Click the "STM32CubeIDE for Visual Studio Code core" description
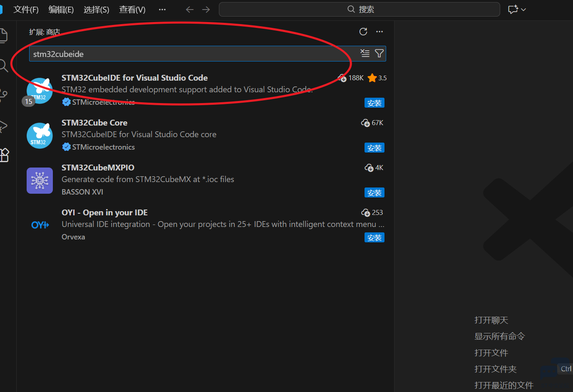Screen dimensions: 573x392 (x=139, y=134)
